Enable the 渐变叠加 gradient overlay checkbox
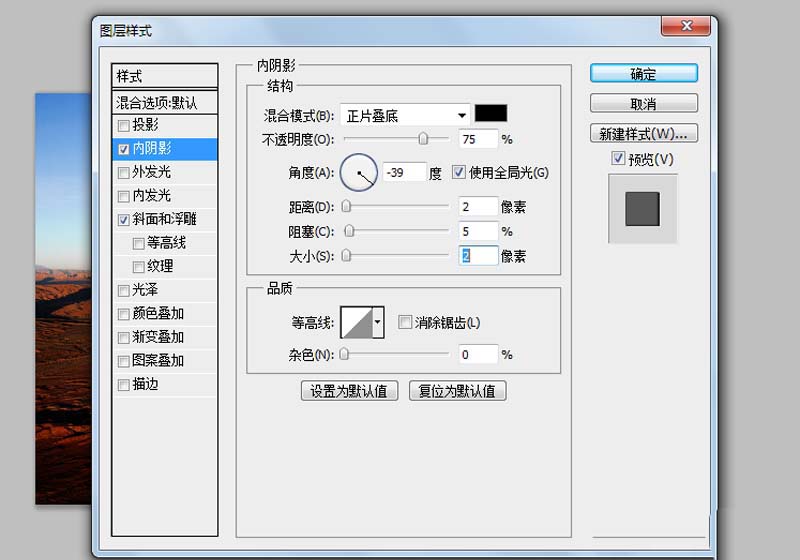This screenshot has width=800, height=560. click(123, 338)
